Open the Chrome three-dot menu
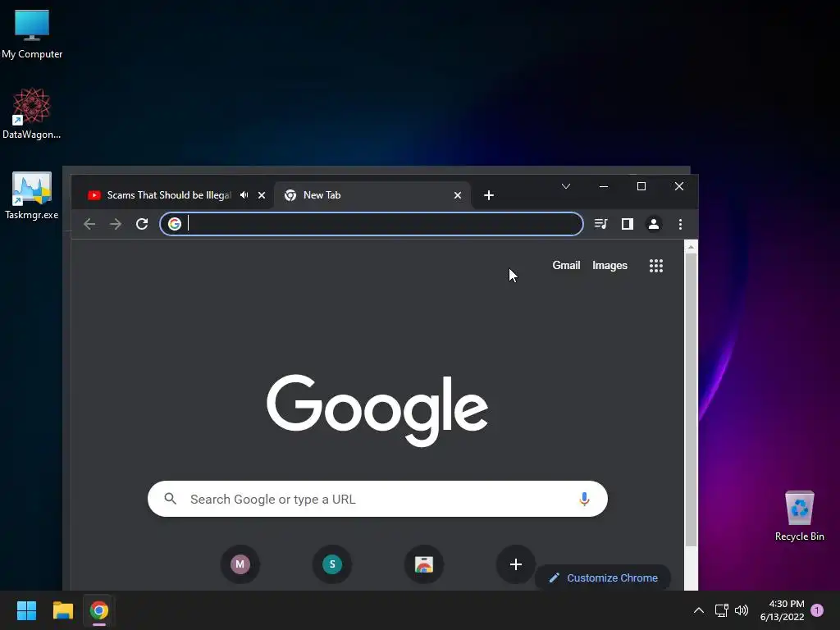Image resolution: width=840 pixels, height=630 pixels. (680, 224)
